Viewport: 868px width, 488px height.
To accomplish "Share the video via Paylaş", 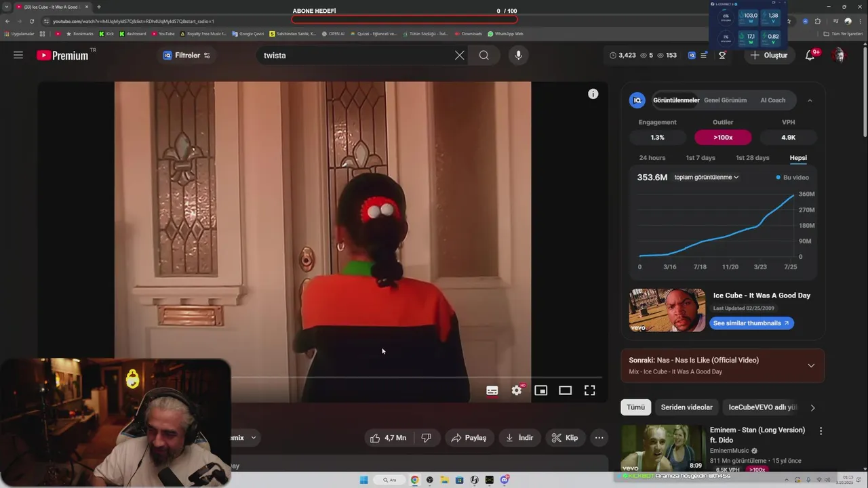I will click(469, 438).
